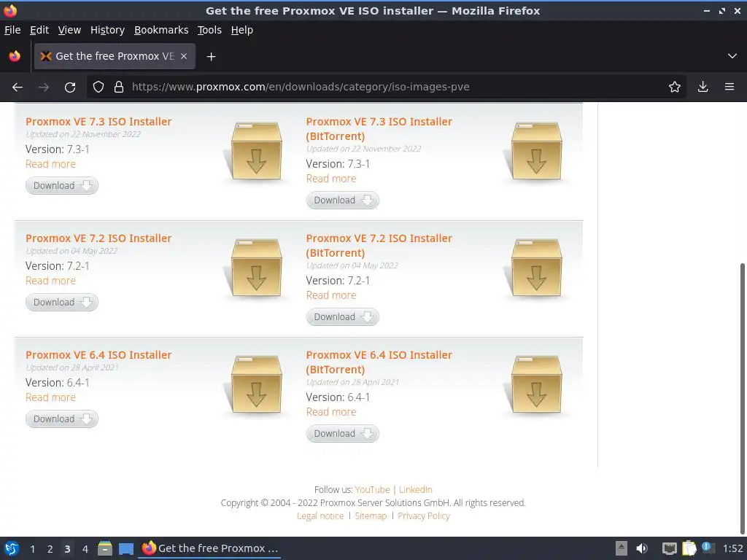Image resolution: width=747 pixels, height=560 pixels.
Task: Go back to the previous page
Action: [x=18, y=87]
